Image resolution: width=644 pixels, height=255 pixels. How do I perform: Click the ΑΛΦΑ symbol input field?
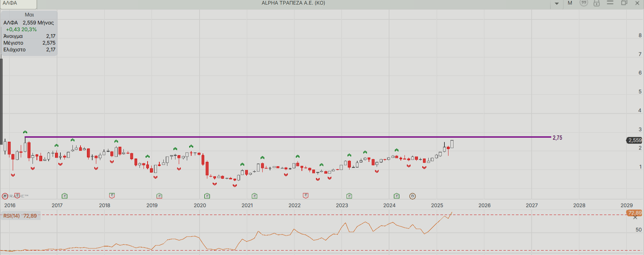18,4
